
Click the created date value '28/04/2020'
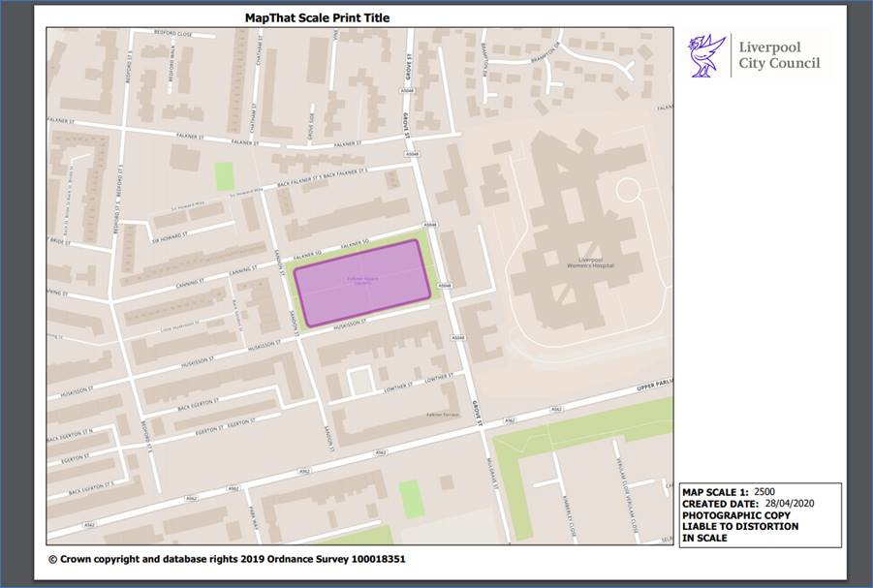(x=790, y=504)
